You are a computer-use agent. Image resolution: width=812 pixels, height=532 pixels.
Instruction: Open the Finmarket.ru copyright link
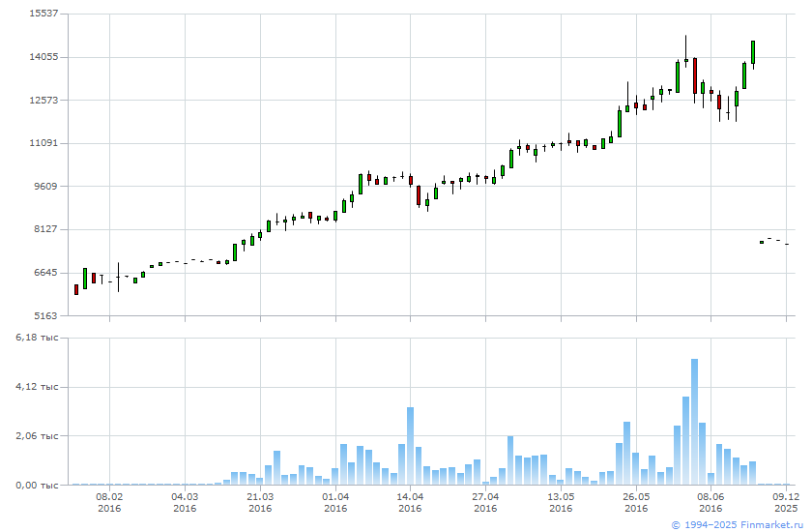click(x=741, y=524)
